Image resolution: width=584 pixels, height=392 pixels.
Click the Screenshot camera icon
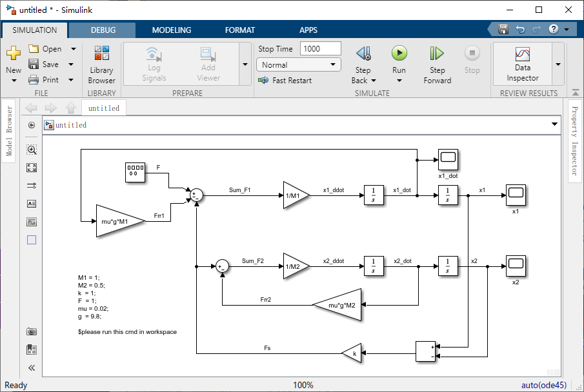(x=32, y=331)
